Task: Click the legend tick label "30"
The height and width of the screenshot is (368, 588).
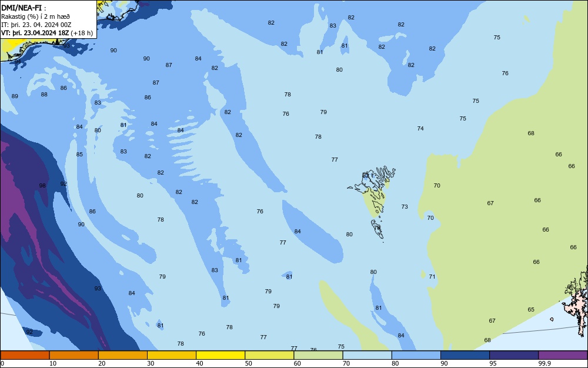Action: click(x=151, y=363)
